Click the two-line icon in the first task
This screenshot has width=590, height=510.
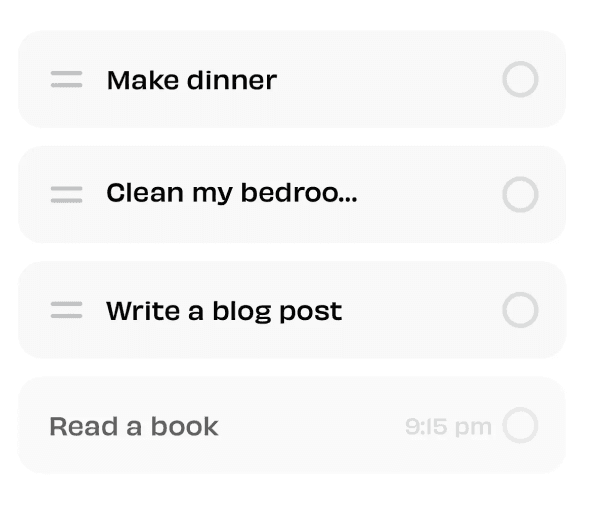[x=67, y=79]
